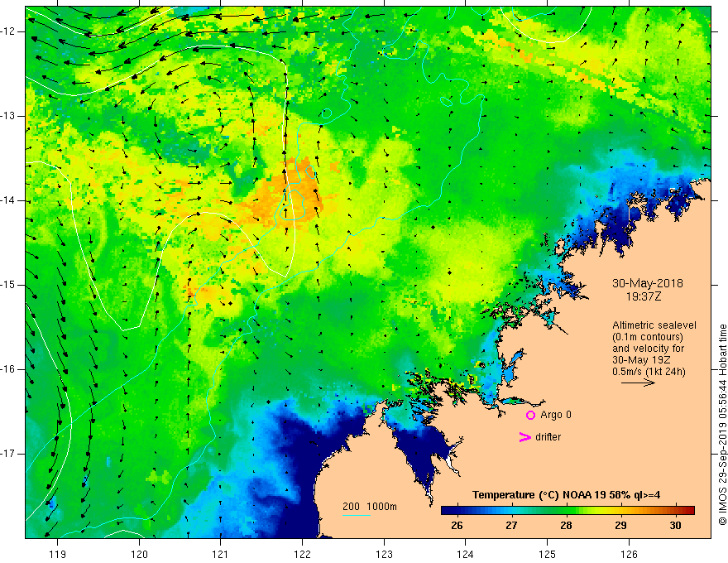The width and height of the screenshot is (728, 563).
Task: Click the longitude axis label 123
Action: (x=384, y=554)
